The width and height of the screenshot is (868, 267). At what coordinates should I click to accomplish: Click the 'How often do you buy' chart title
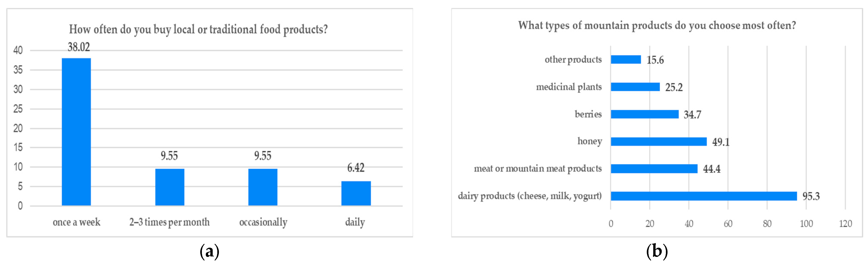click(198, 30)
